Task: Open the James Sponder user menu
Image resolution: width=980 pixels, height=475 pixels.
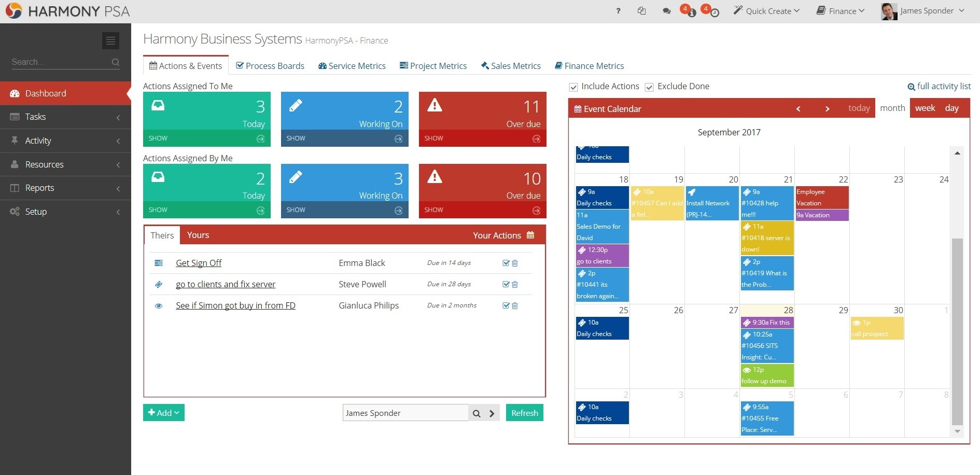Action: 923,11
